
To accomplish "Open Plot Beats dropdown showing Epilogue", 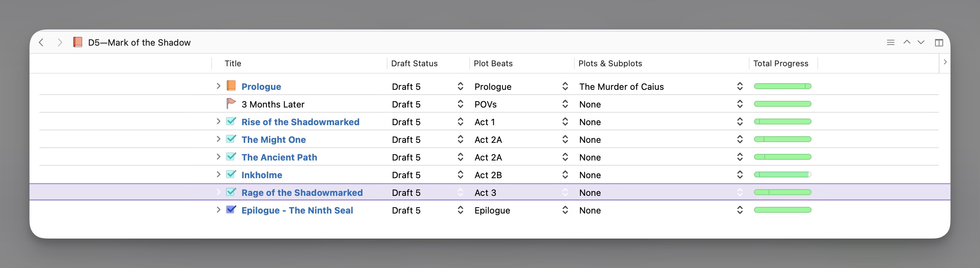I will coord(565,210).
